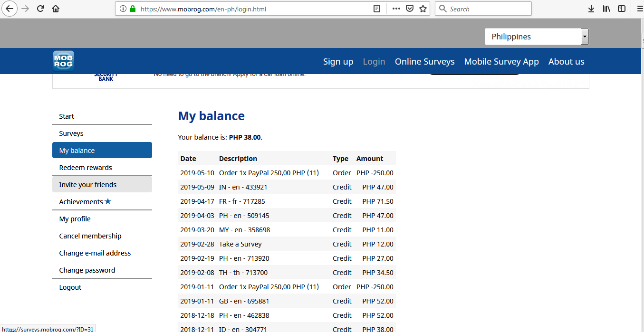Screen dimensions: 644x332
Task: Save page to Pocket icon
Action: [409, 9]
